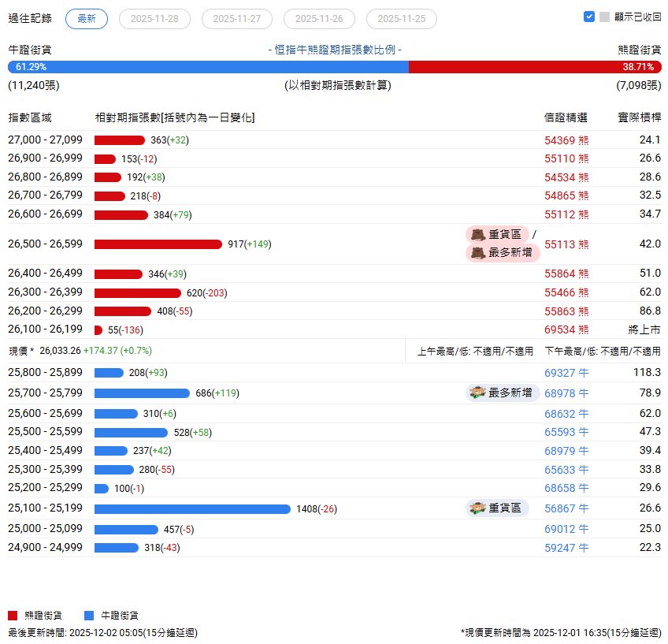The height and width of the screenshot is (644, 668).
Task: Open warrant 55110 熊 link
Action: pos(566,158)
